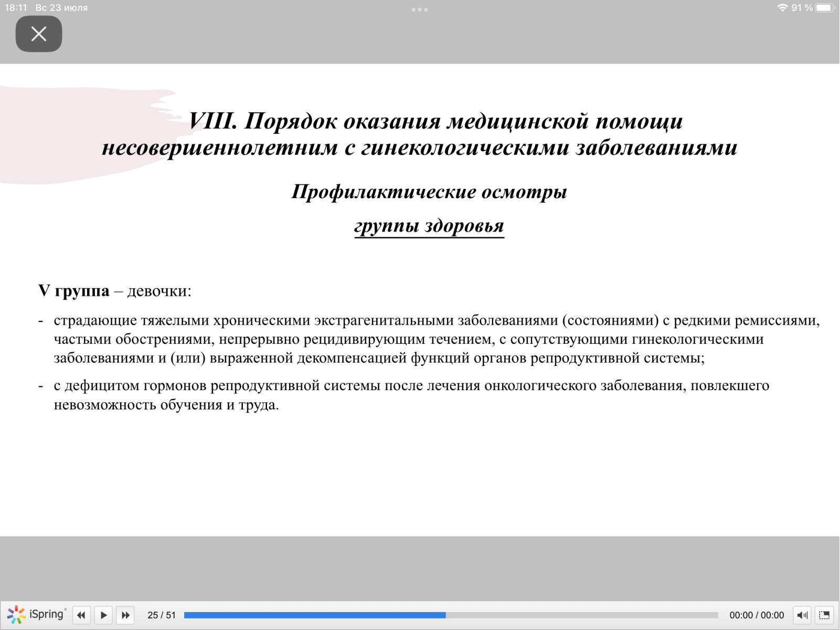Seek within the blue progress bar
The height and width of the screenshot is (630, 840).
315,615
